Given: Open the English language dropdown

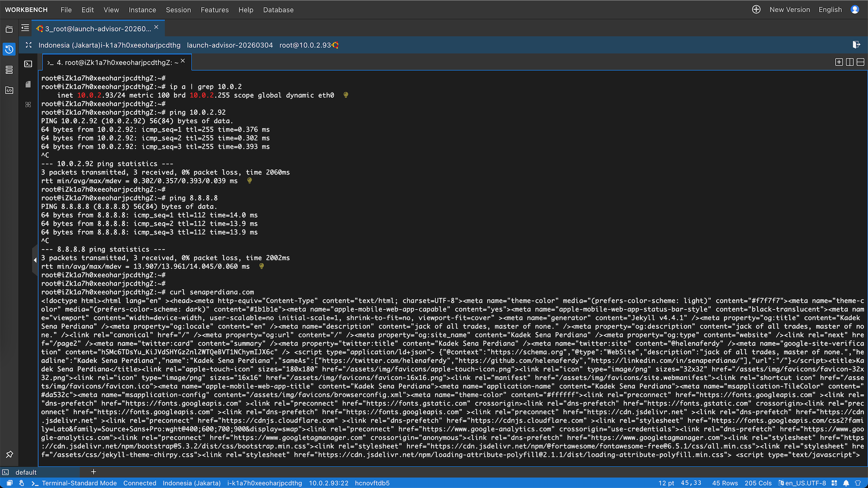Looking at the screenshot, I should pos(830,9).
